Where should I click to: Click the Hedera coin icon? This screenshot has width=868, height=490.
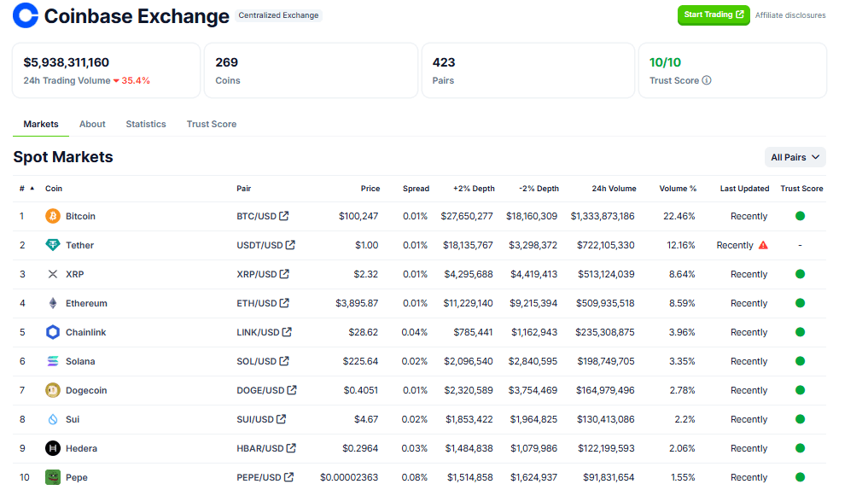click(x=53, y=448)
